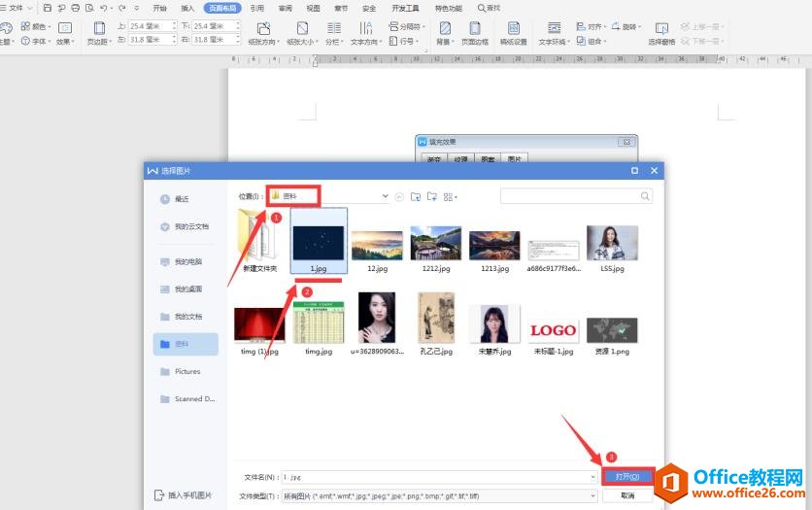Click the 稿纸设置 manuscript paper icon
The image size is (812, 510).
coord(513,32)
